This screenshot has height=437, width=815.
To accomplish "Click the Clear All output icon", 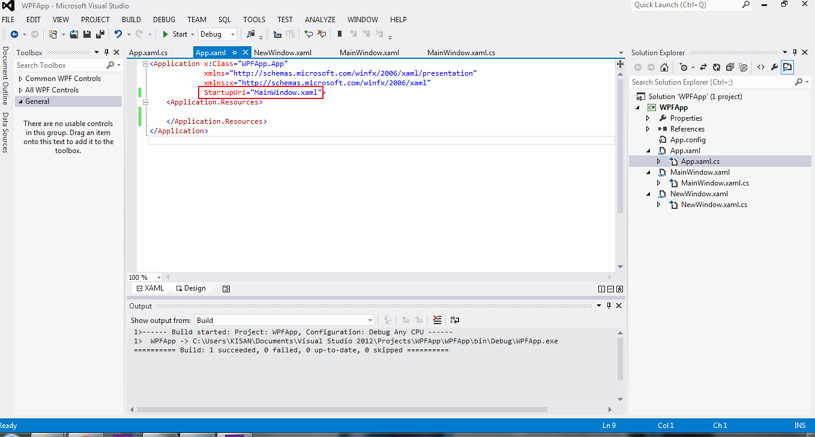I will tap(437, 320).
